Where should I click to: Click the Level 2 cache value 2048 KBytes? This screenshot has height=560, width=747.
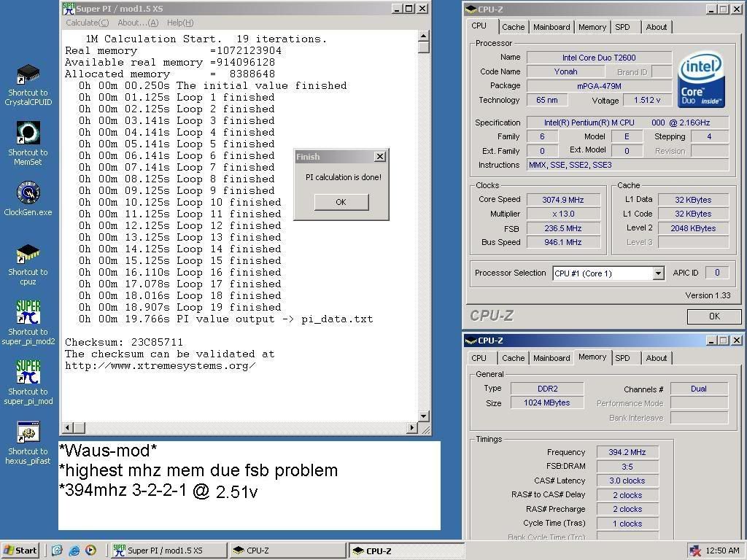pyautogui.click(x=693, y=228)
